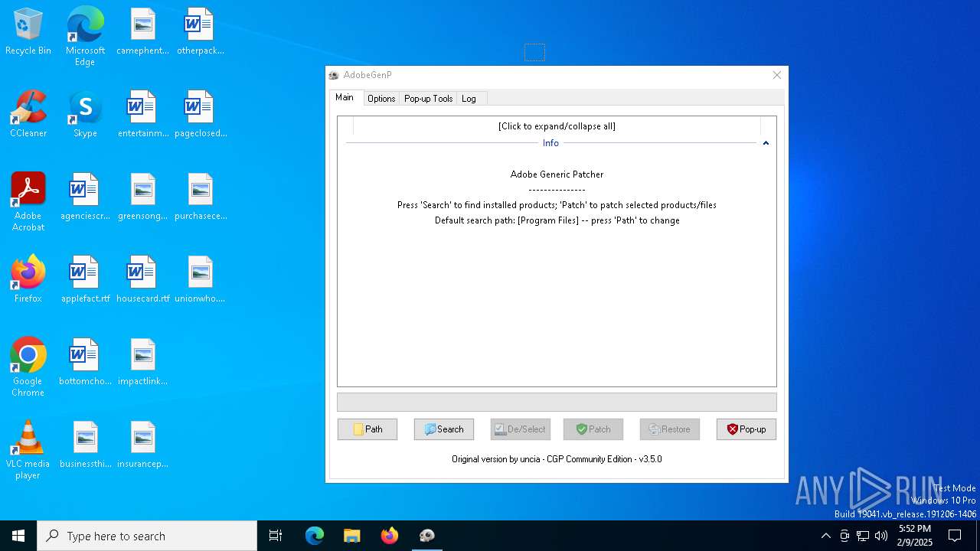Click the taskbar search box
980x551 pixels.
coord(147,536)
